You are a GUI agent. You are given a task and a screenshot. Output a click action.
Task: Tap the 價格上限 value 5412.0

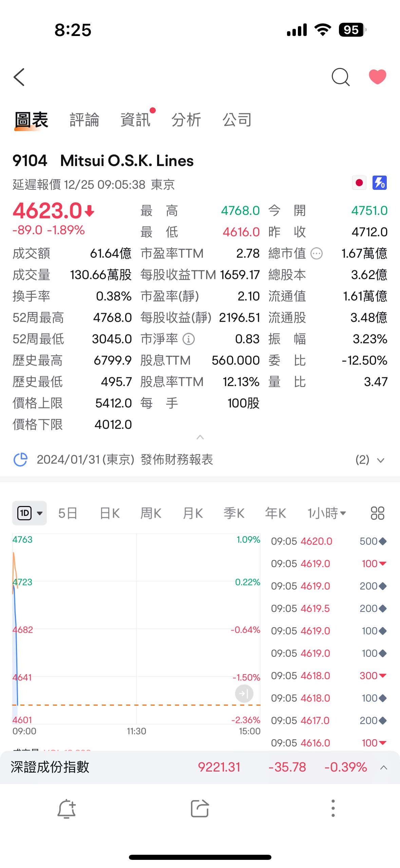(113, 403)
